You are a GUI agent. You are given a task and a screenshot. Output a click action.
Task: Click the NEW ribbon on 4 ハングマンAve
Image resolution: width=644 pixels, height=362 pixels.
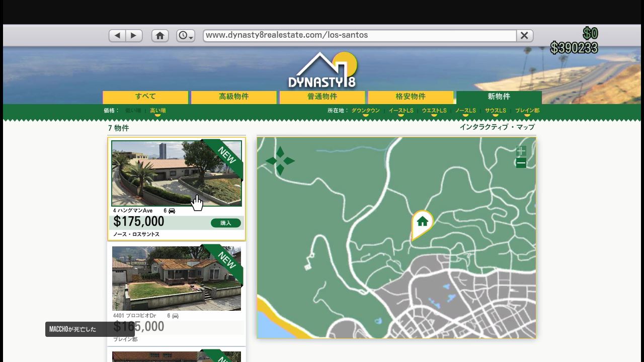tap(225, 156)
